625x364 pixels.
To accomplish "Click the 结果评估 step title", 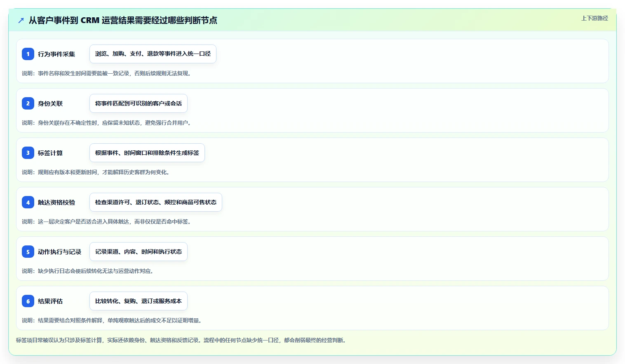I will (x=50, y=301).
